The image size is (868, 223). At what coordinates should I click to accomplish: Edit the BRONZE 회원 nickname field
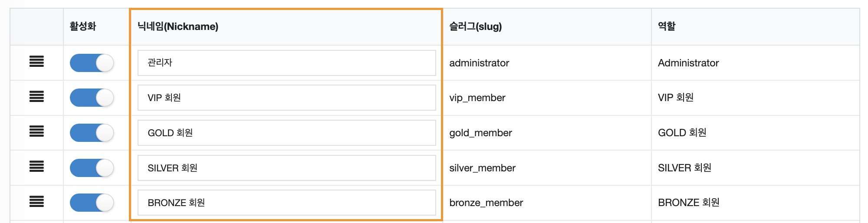pyautogui.click(x=286, y=203)
